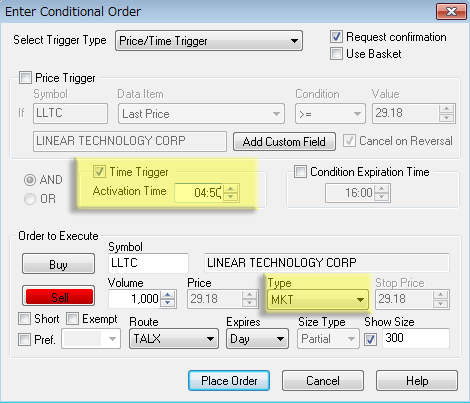Click the Activation Time field
Screen dimensions: 470x403
click(x=199, y=193)
